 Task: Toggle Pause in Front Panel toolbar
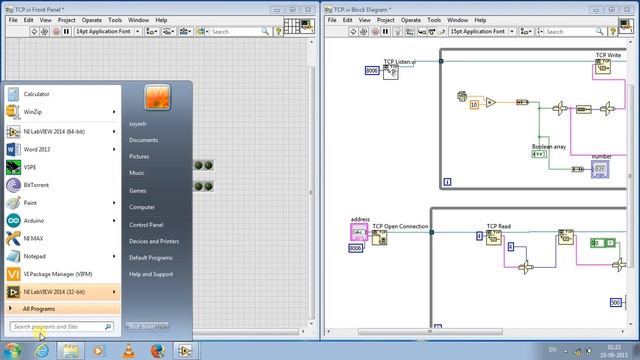[67, 31]
